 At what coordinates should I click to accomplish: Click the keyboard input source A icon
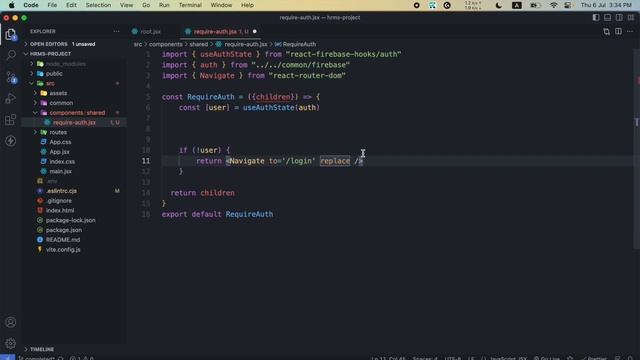pos(517,5)
